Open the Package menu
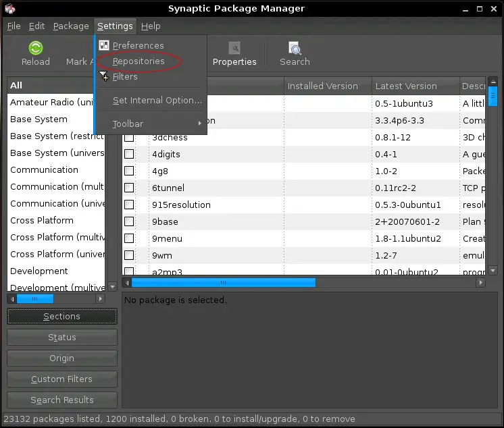 (71, 26)
